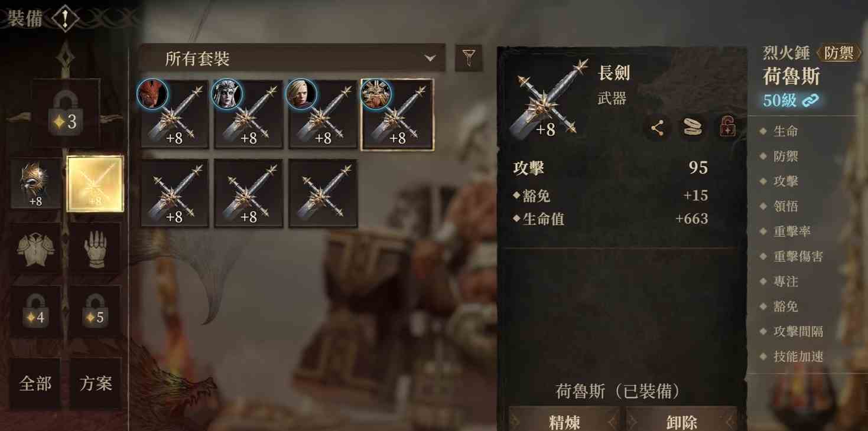Expand the 所有套裝 dropdown
This screenshot has height=431, width=868.
click(292, 58)
